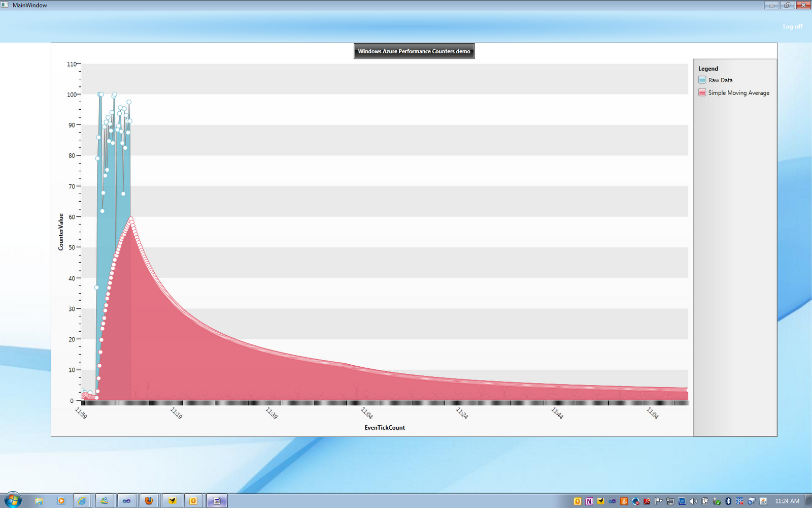Open the network tray icon
The image size is (812, 508).
click(670, 501)
